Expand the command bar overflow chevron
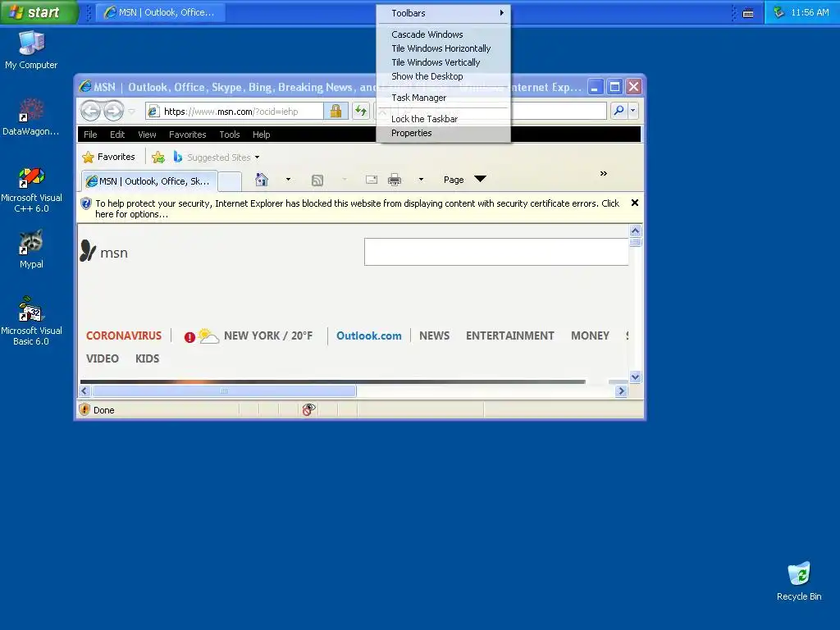Image resolution: width=840 pixels, height=630 pixels. (604, 174)
